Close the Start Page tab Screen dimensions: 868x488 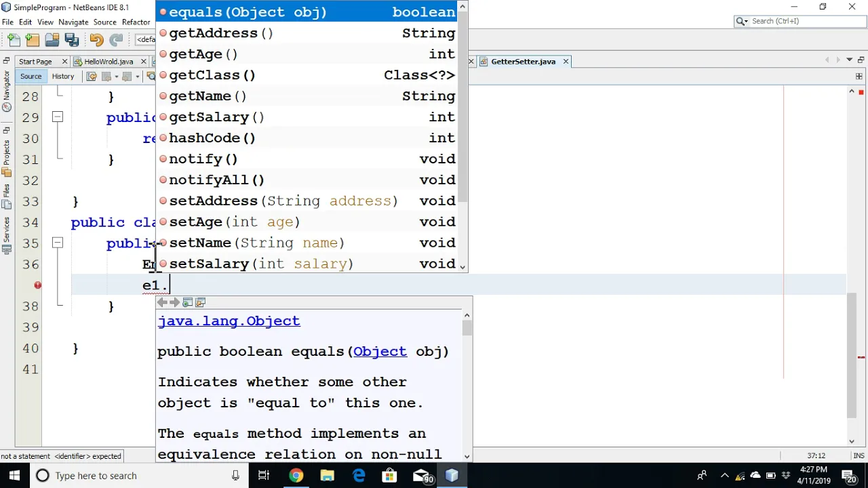tap(64, 62)
